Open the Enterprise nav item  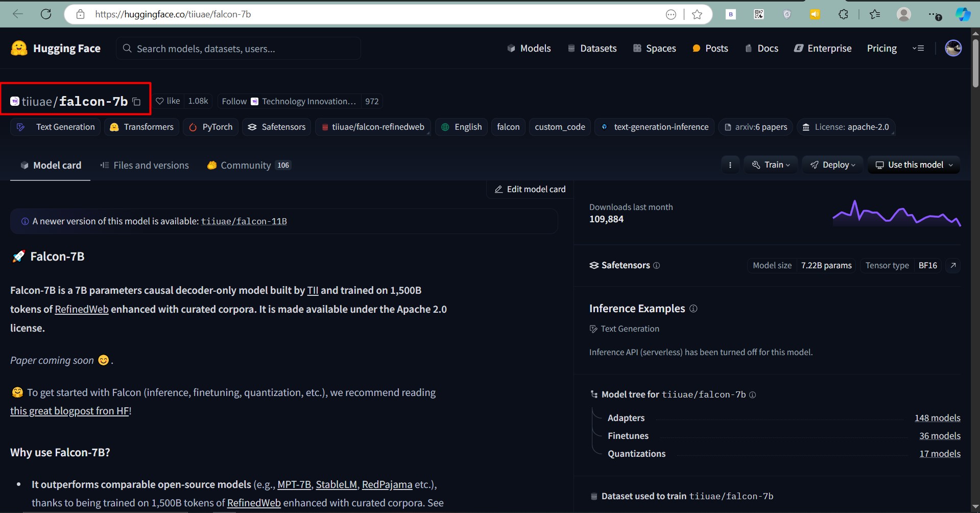coord(823,48)
